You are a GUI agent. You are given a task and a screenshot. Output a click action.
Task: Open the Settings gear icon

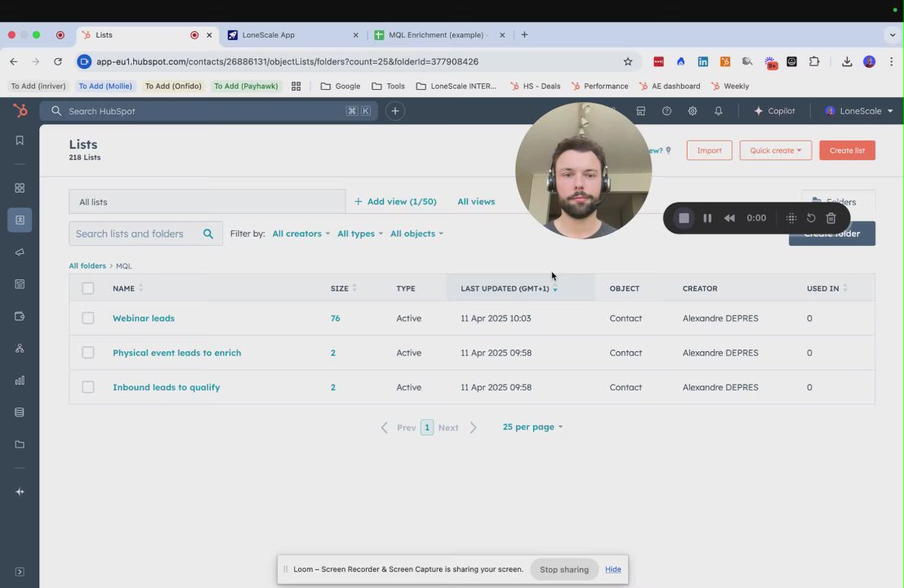pos(692,111)
